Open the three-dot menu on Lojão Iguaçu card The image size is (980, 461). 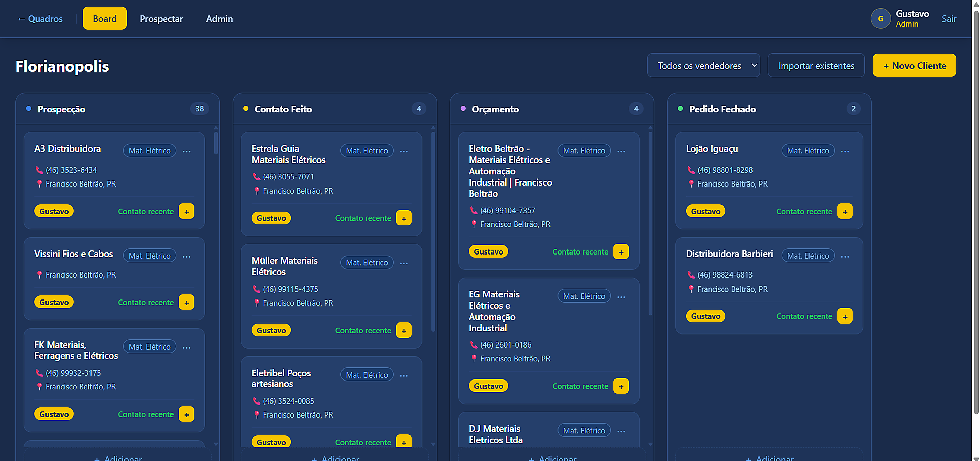[845, 151]
